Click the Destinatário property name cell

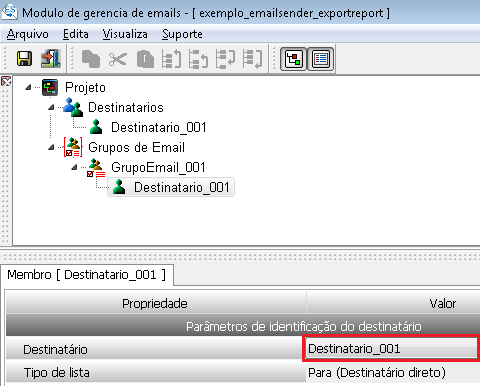(x=155, y=349)
